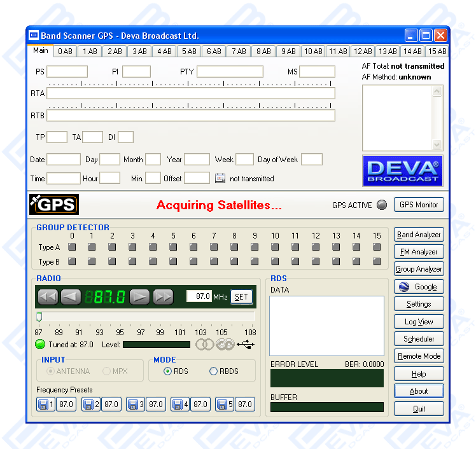The image size is (476, 449).
Task: Recall preset 2 frequency 87.0 button
Action: pos(111,404)
